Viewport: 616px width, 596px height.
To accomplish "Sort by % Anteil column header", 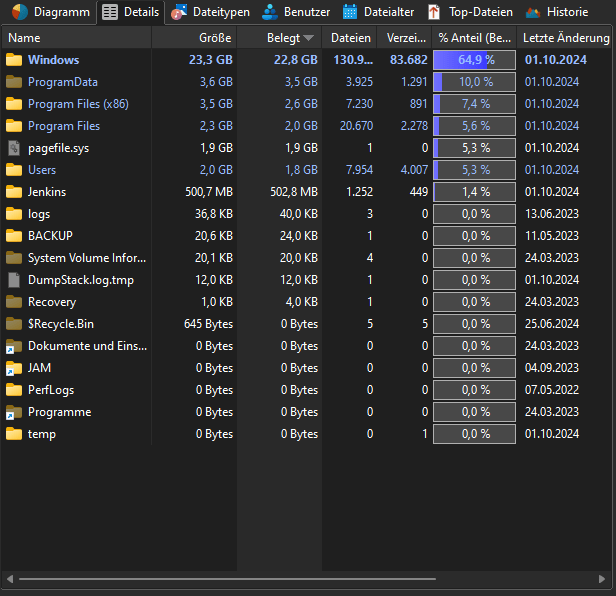I will coord(474,38).
